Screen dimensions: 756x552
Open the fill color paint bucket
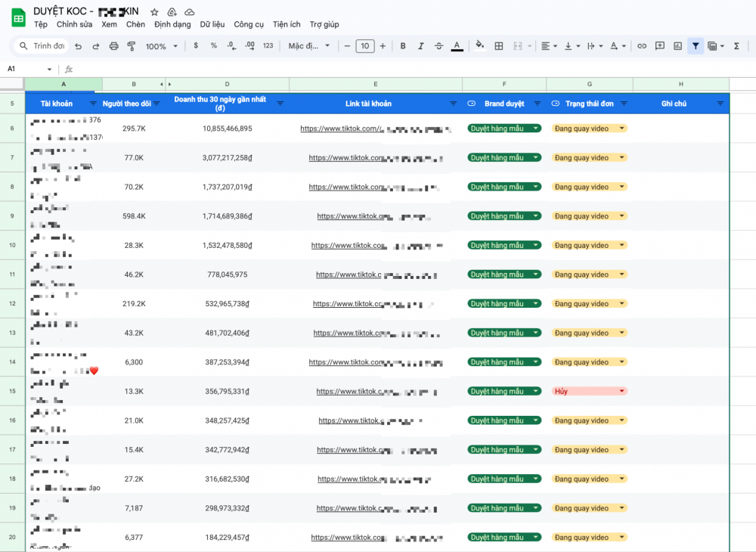[479, 46]
